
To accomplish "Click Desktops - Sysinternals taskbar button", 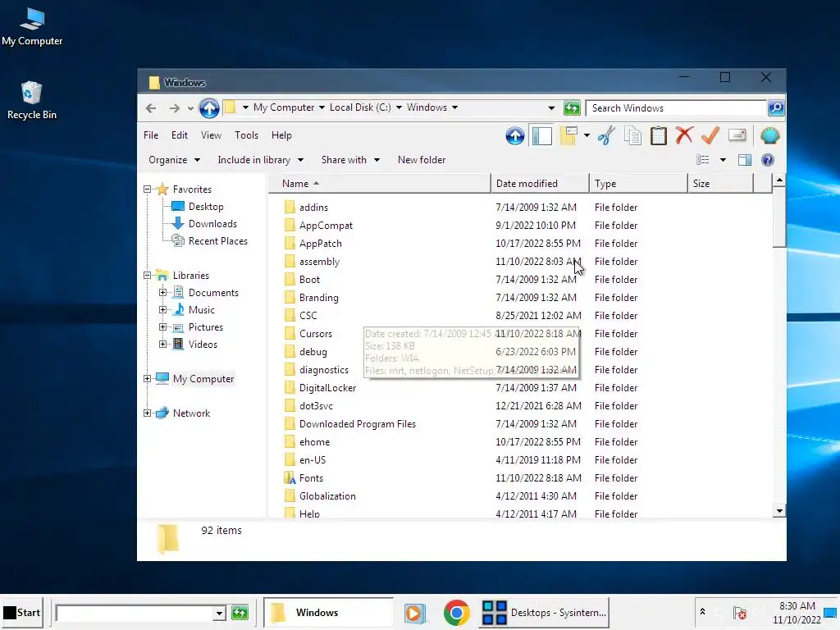I will pos(545,612).
